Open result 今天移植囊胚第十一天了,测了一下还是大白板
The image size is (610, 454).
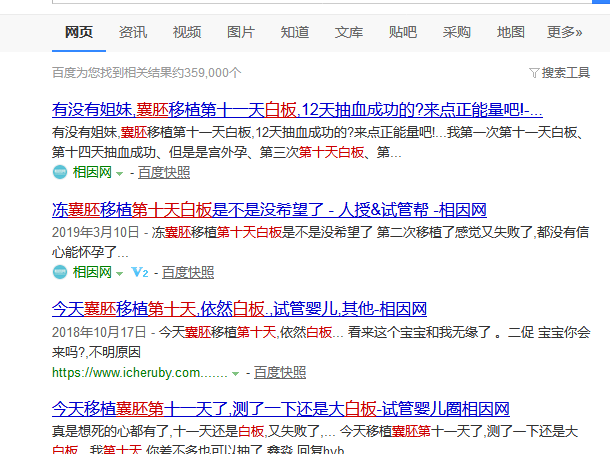tap(280, 409)
